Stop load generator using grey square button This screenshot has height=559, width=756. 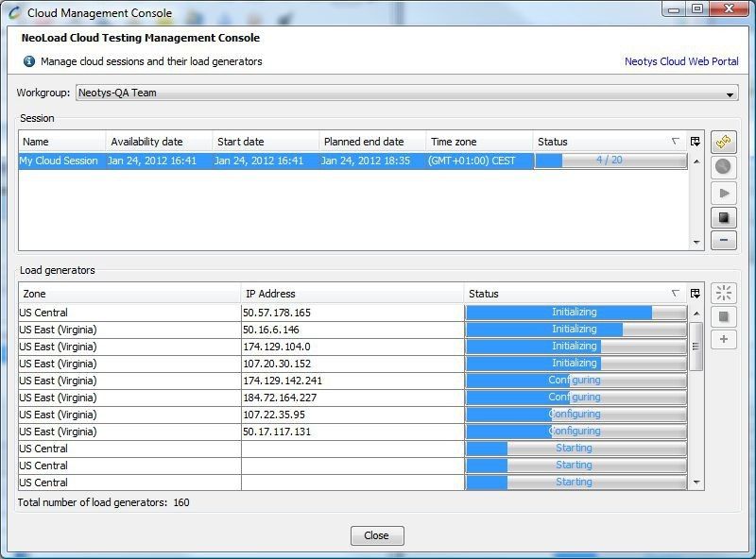[724, 316]
